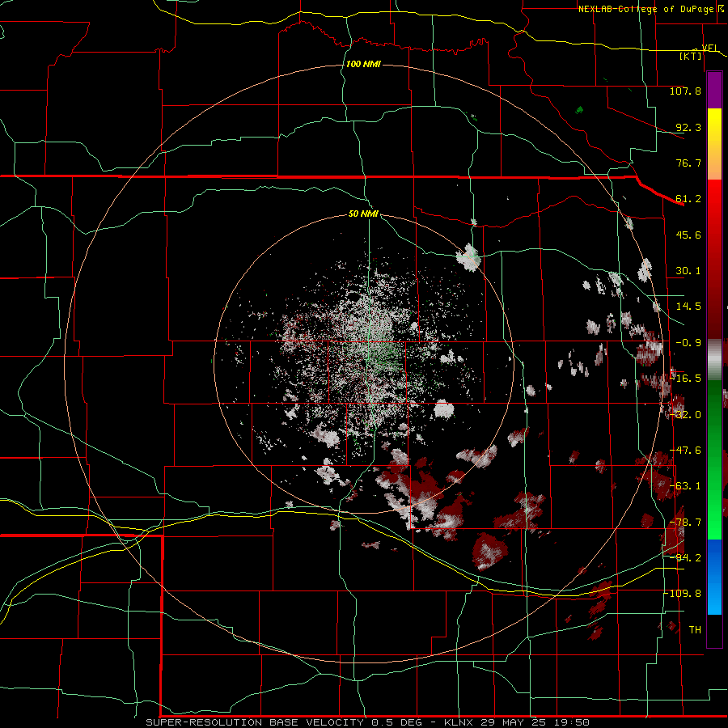The width and height of the screenshot is (728, 728).
Task: Click the -94.2 velocity scale value
Action: [685, 558]
